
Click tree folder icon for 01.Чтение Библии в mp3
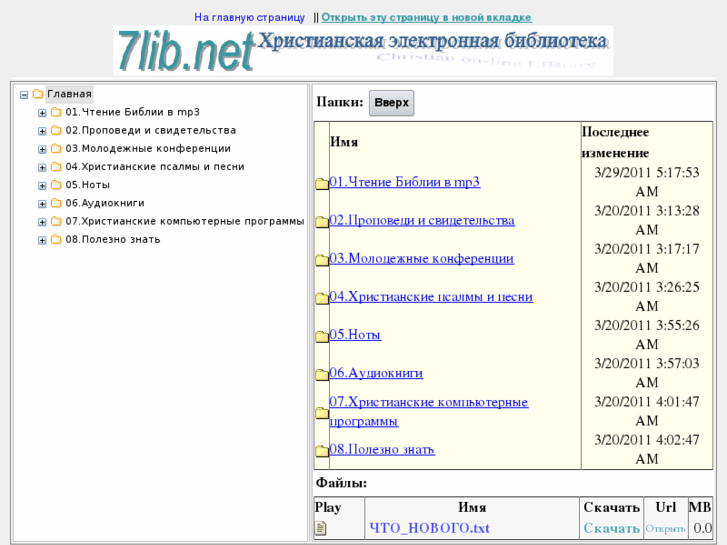tap(56, 112)
